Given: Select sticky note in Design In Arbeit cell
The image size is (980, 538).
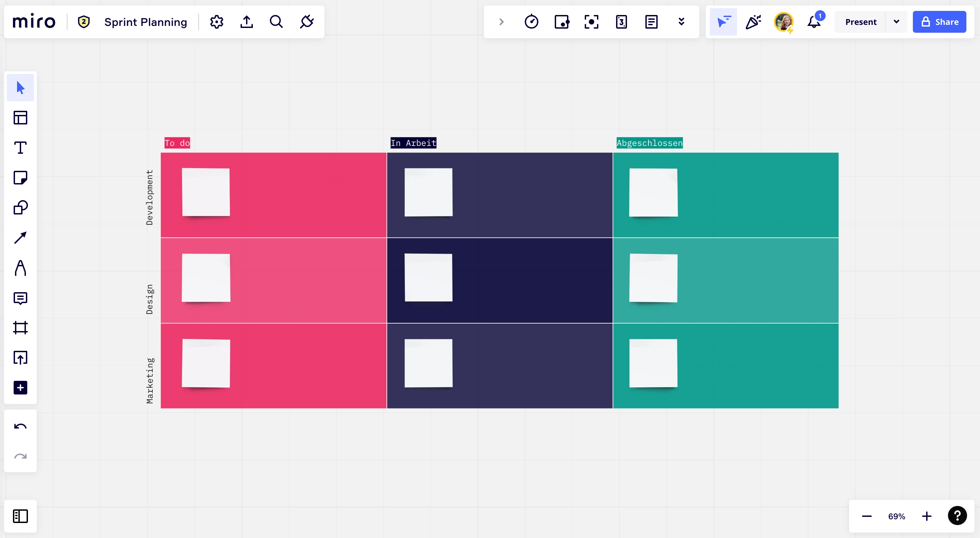Looking at the screenshot, I should click(428, 278).
